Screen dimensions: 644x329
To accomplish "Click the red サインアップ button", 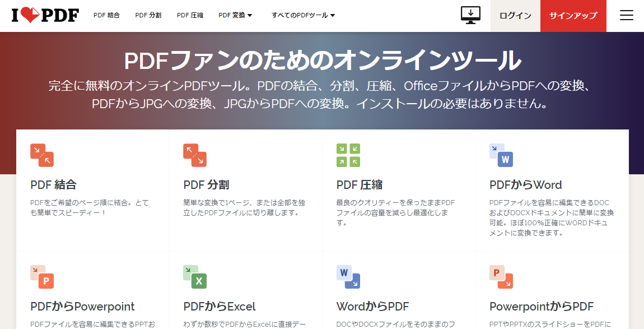I will pyautogui.click(x=573, y=16).
